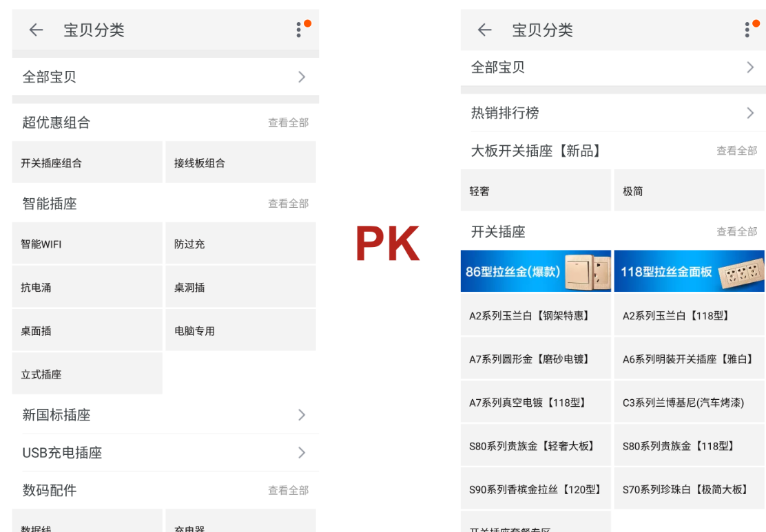Select the 轻奢 option
The image size is (766, 532).
[x=535, y=190]
